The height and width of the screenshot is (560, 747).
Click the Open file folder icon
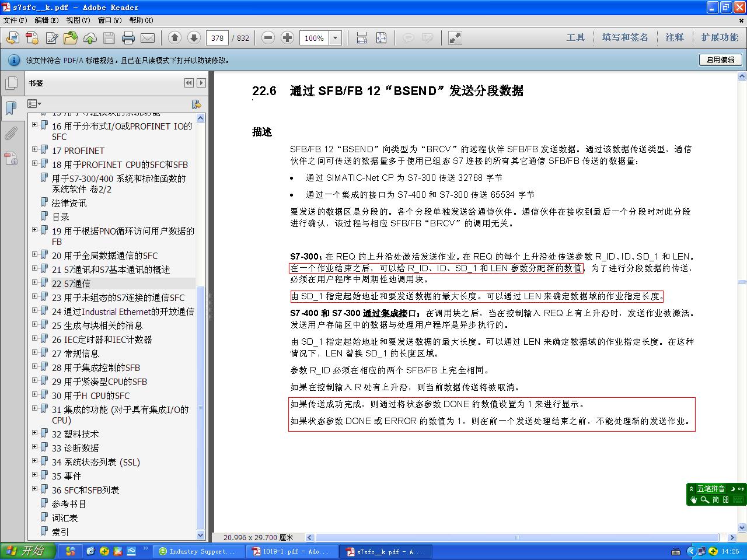click(x=71, y=38)
